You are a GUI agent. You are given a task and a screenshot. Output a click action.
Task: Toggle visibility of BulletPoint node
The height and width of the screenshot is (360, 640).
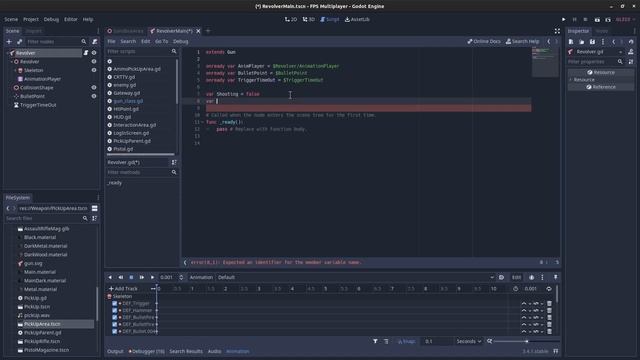pyautogui.click(x=94, y=96)
